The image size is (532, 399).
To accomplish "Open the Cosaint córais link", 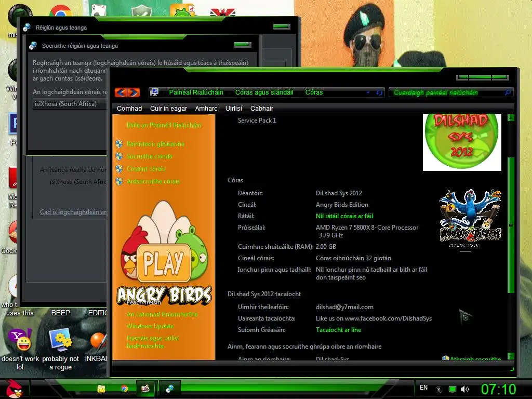I will 146,169.
